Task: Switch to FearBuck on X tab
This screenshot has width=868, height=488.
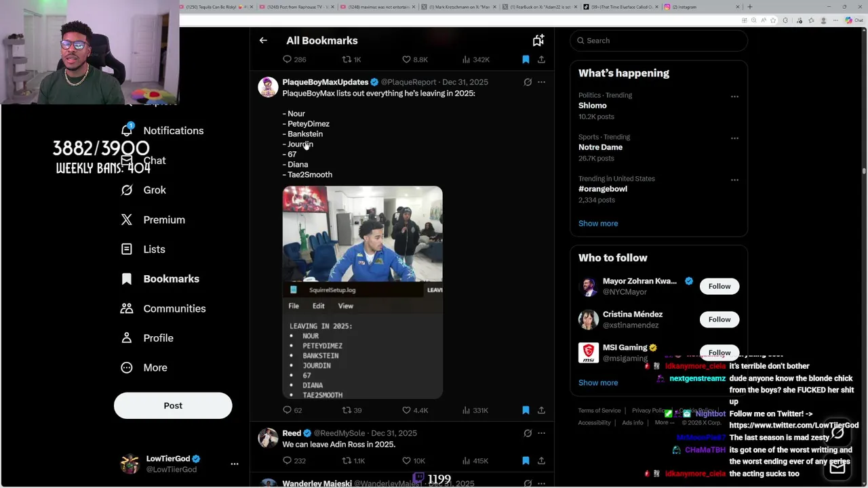Action: [539, 7]
